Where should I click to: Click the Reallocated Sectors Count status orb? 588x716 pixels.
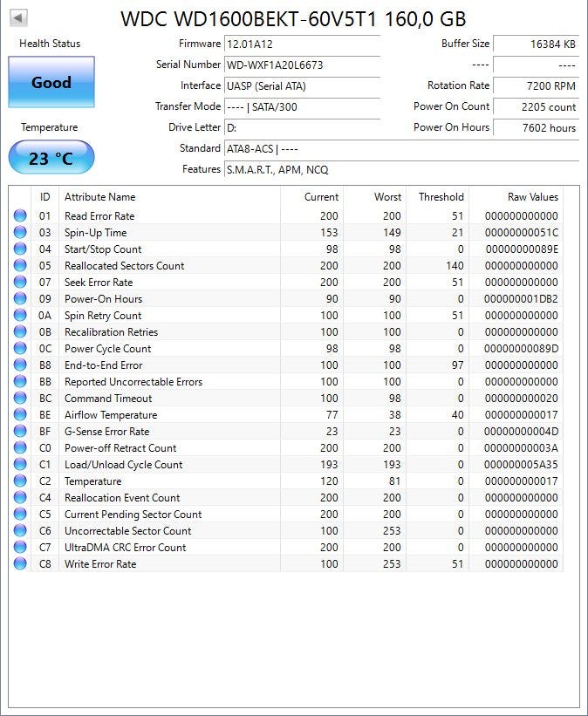pos(20,266)
